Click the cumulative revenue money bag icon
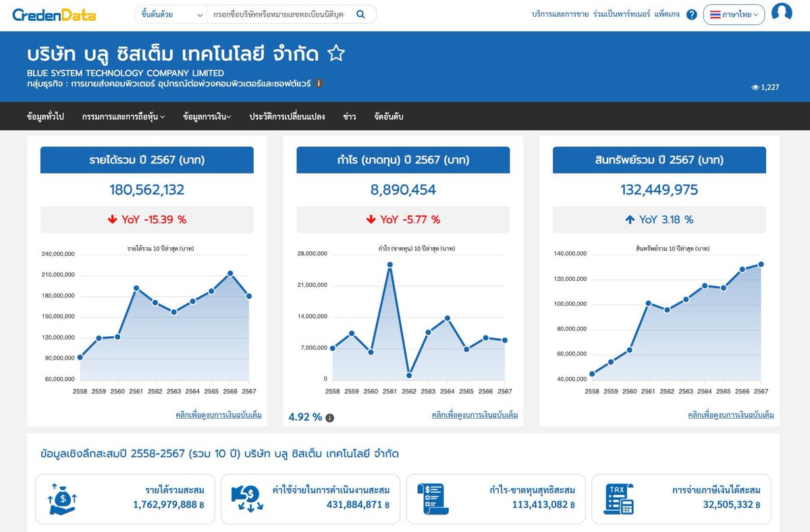 point(61,498)
